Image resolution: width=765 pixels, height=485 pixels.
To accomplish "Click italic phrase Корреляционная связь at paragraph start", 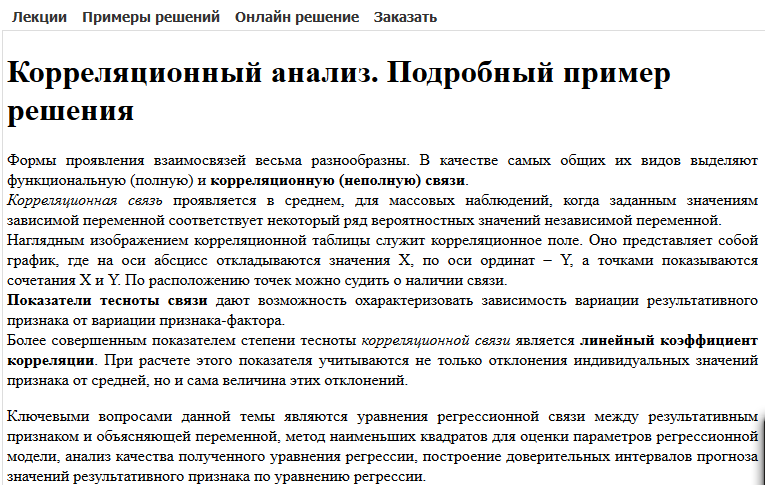I will point(84,201).
